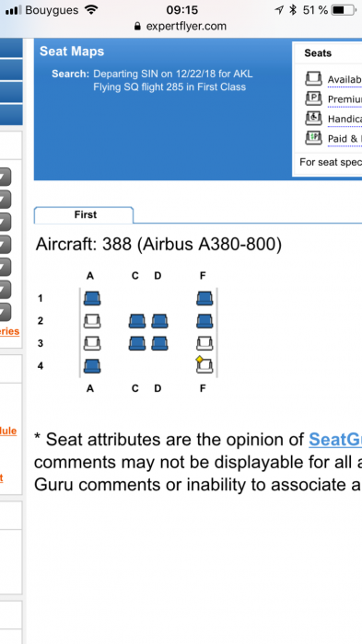362x644 pixels.
Task: Click occupied seat 2C
Action: [137, 321]
